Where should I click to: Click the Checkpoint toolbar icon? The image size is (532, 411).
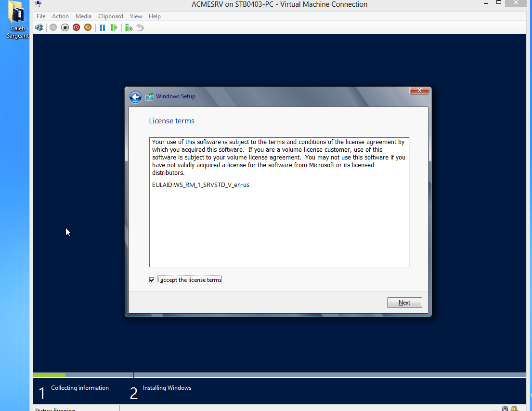[129, 27]
